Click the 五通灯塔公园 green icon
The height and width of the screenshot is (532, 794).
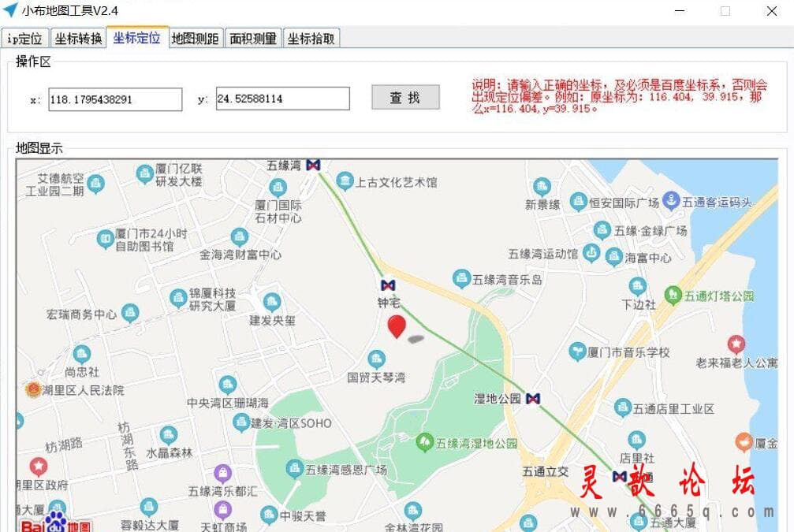[x=673, y=295]
